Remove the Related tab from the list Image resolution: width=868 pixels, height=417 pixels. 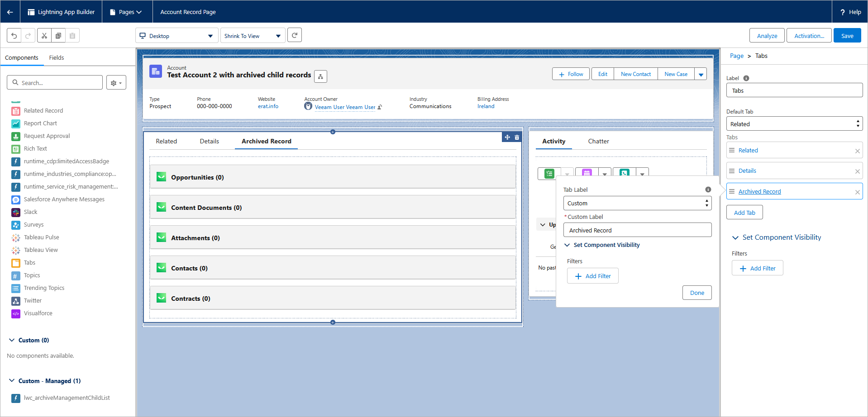[x=857, y=151]
